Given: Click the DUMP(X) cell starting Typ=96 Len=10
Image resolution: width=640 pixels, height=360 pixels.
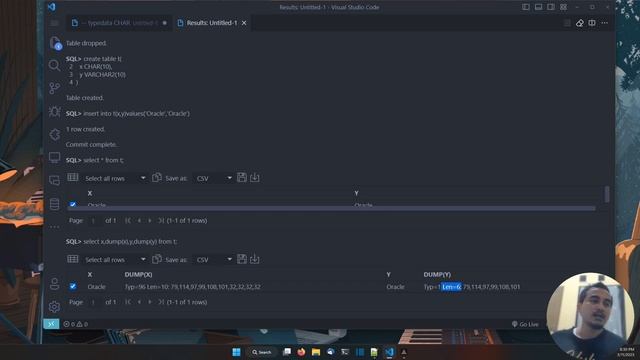Looking at the screenshot, I should coord(193,287).
